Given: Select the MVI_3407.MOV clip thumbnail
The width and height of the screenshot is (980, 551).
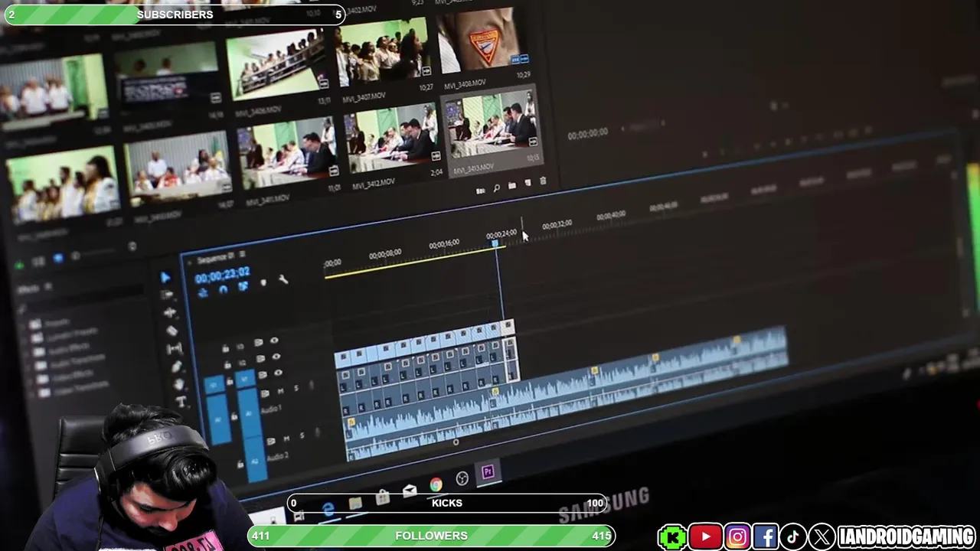Looking at the screenshot, I should [383, 54].
